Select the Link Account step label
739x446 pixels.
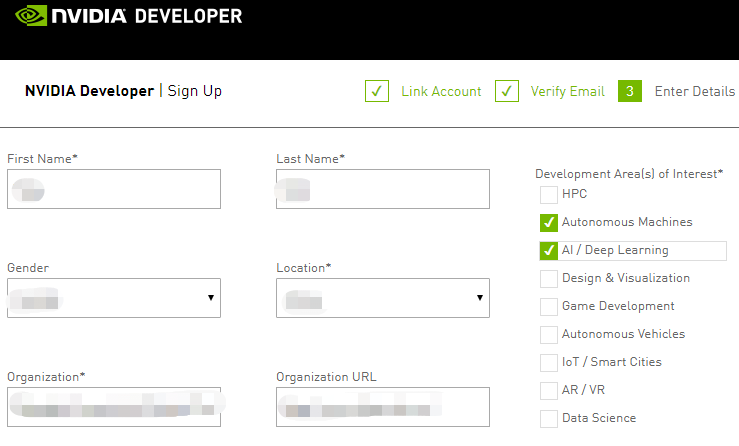pyautogui.click(x=441, y=91)
